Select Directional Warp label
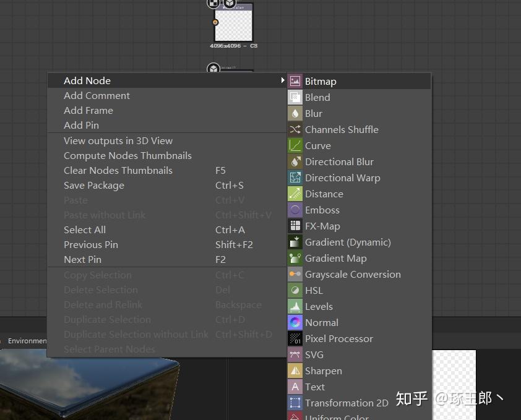The image size is (521, 420). pos(343,178)
